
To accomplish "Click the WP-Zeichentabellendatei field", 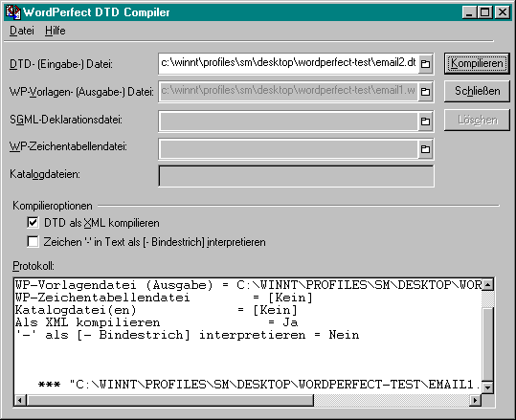I will [289, 149].
